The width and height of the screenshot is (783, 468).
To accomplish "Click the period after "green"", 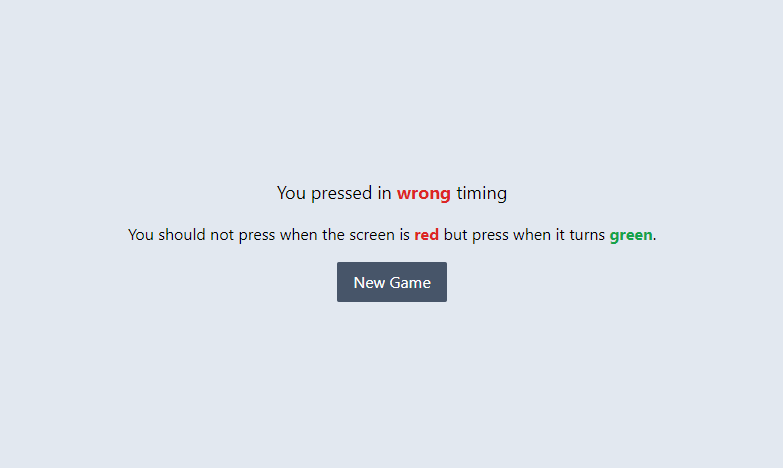I will coord(655,240).
